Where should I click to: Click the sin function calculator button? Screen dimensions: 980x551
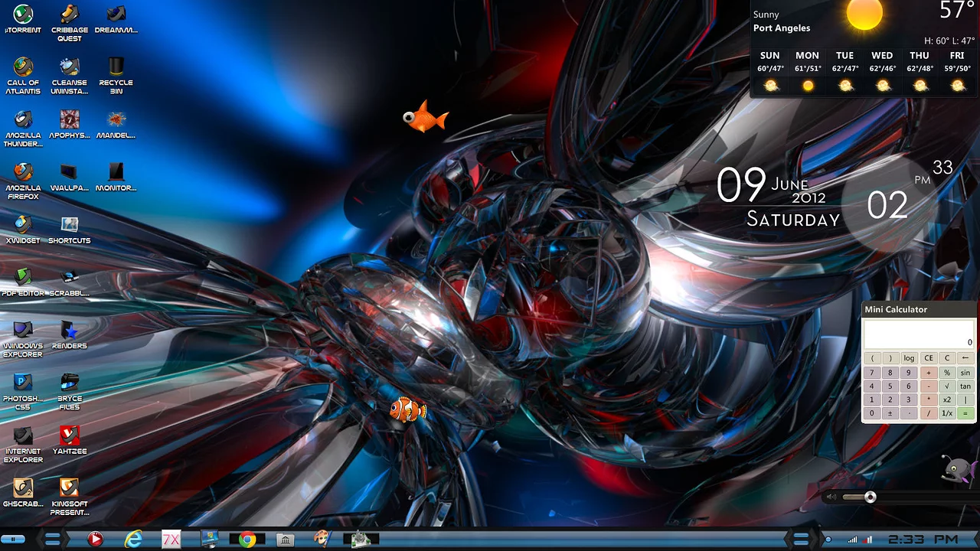[x=965, y=373]
